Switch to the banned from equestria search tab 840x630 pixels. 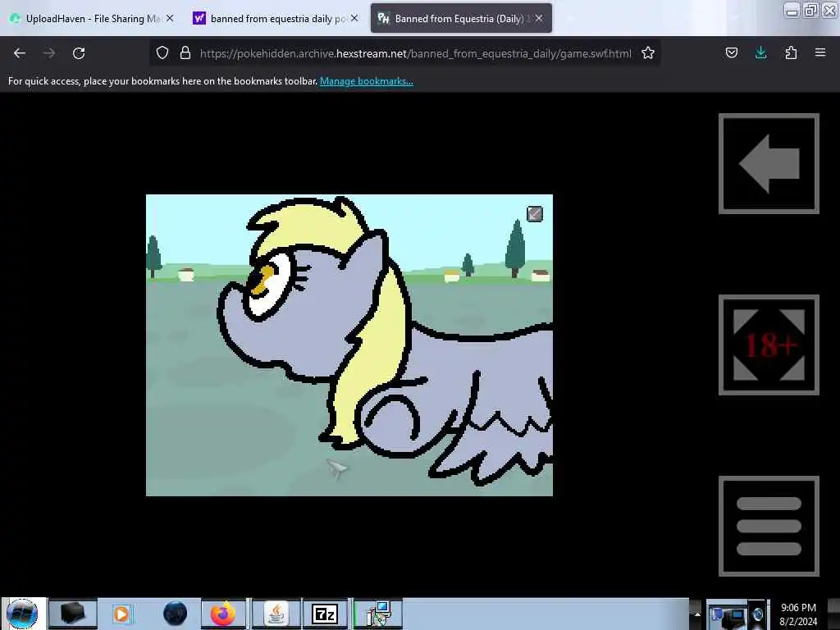tap(276, 19)
